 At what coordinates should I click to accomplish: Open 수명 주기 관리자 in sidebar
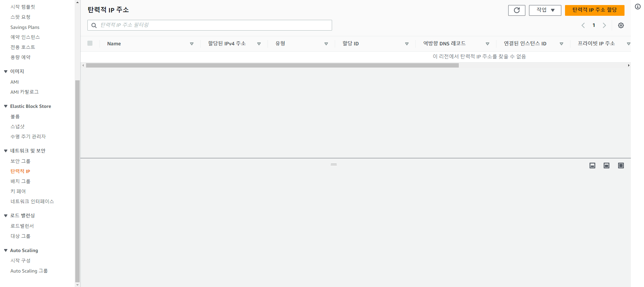pos(28,136)
